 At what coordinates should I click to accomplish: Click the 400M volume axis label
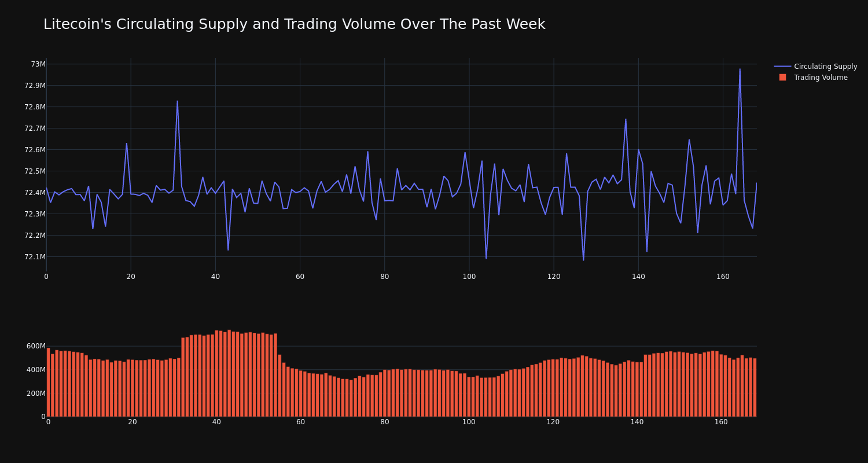36,370
